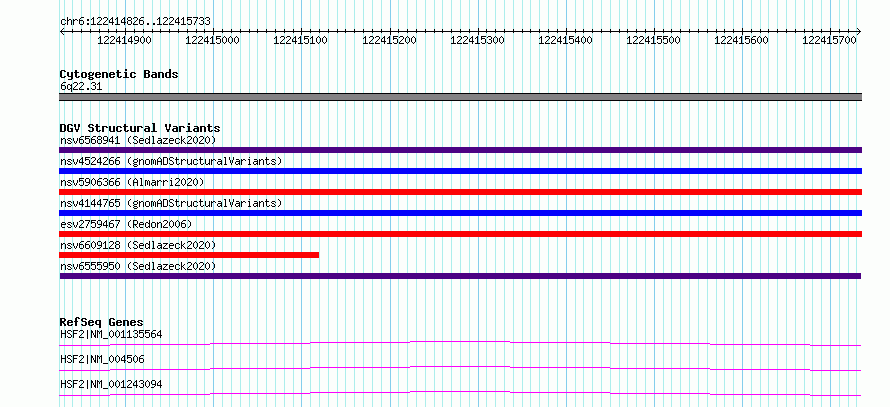The image size is (890, 407).
Task: Click ruler position 122415200
Action: [x=389, y=40]
